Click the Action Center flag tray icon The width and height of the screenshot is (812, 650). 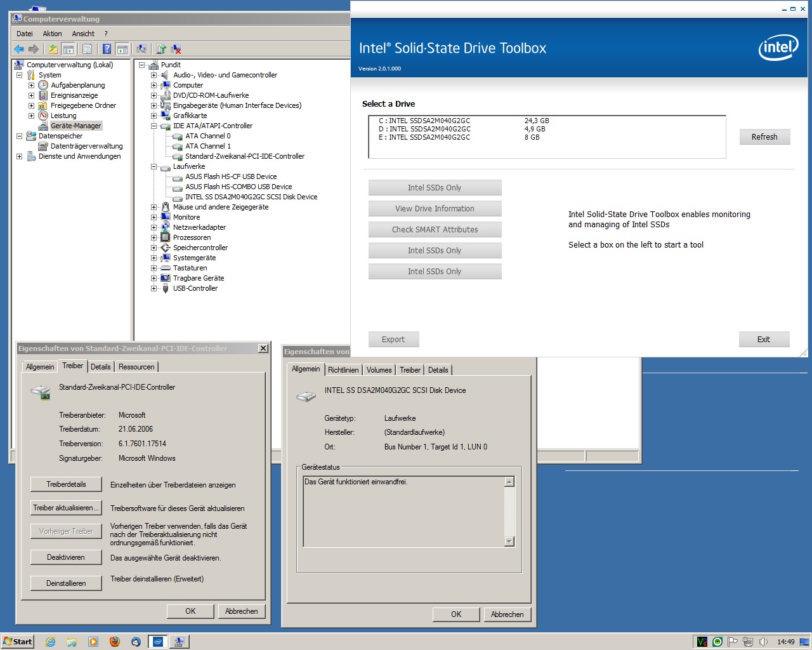pos(732,642)
